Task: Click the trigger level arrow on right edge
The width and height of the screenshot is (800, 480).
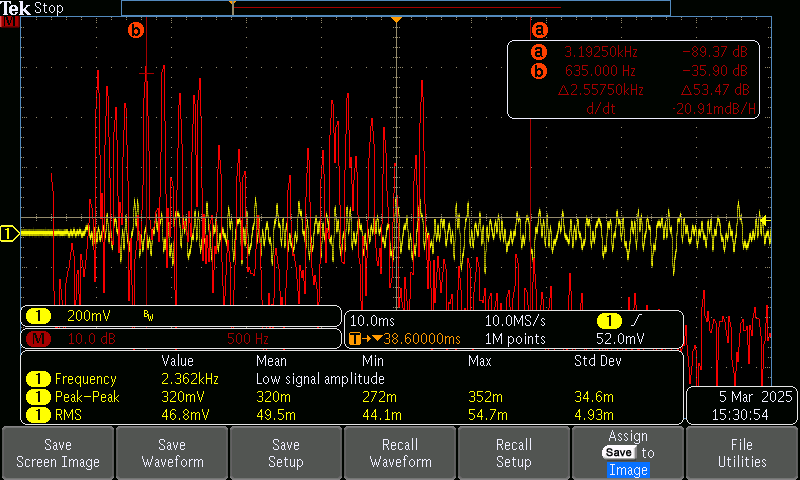Action: (x=765, y=220)
